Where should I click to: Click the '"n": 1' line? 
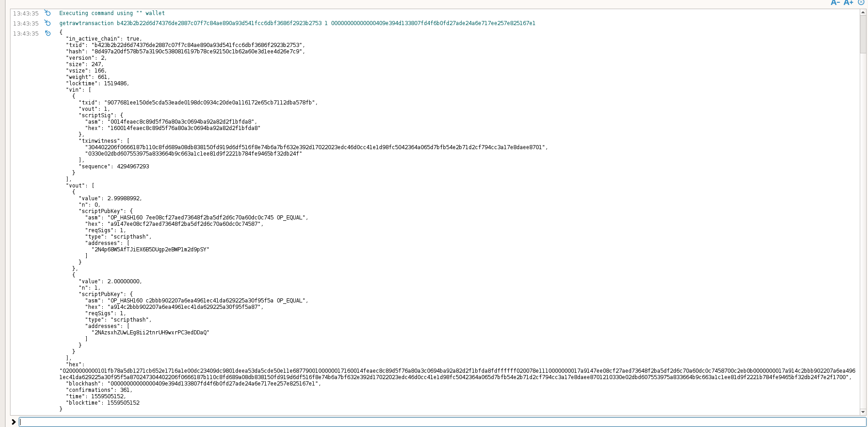coord(89,288)
